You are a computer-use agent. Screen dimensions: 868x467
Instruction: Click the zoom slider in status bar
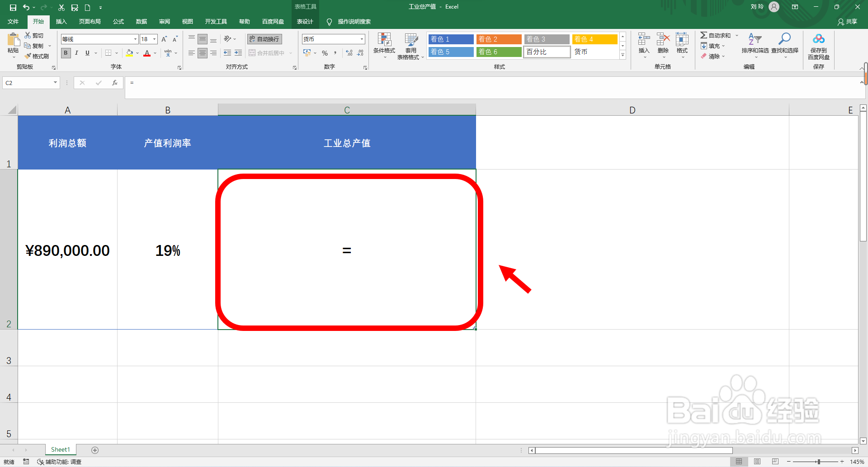point(818,462)
